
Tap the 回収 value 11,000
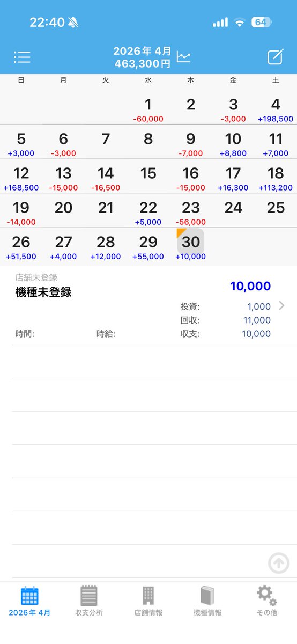pyautogui.click(x=257, y=320)
